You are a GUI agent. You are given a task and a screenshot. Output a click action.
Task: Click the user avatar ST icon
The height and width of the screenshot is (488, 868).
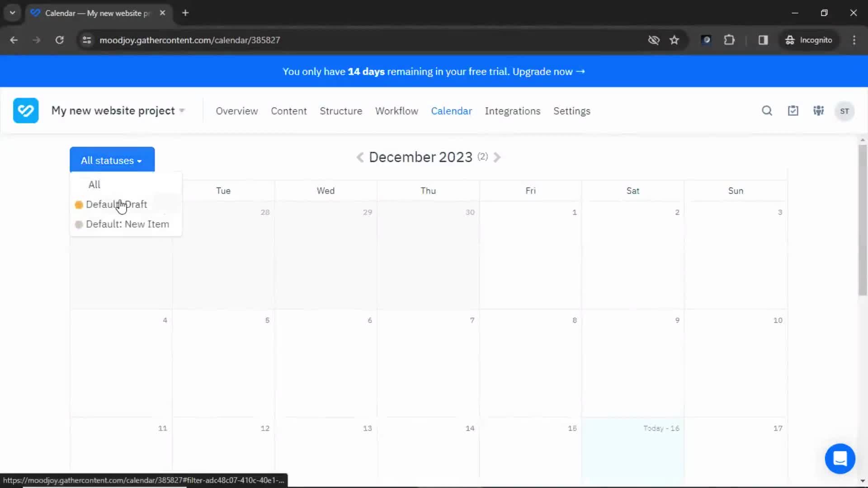pos(845,111)
